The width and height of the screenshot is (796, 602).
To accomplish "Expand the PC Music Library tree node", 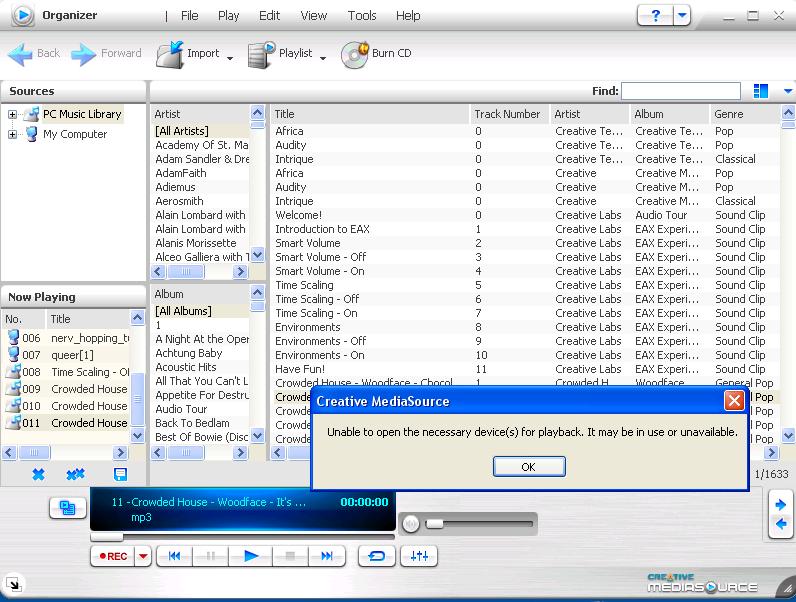I will 13,115.
